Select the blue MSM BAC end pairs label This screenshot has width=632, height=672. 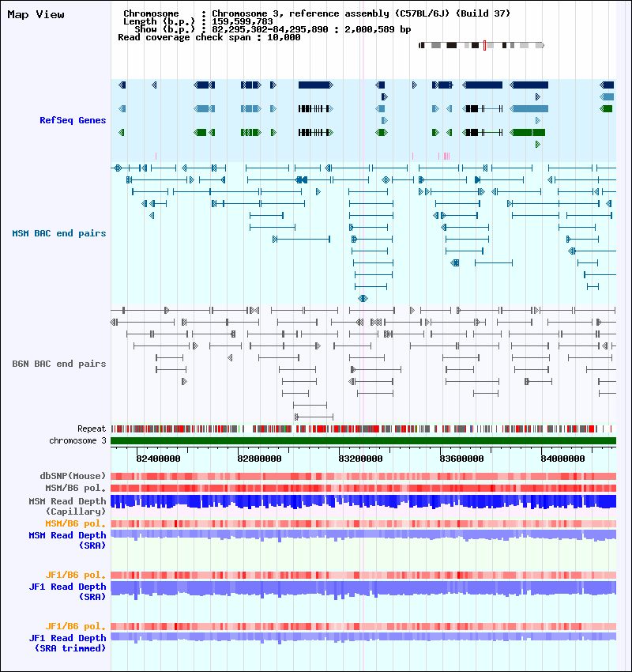tap(59, 233)
